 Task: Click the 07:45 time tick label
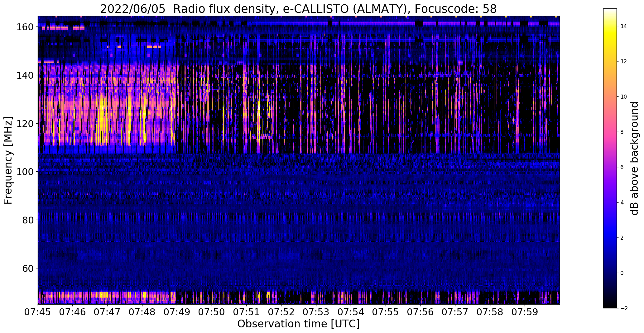pos(38,312)
